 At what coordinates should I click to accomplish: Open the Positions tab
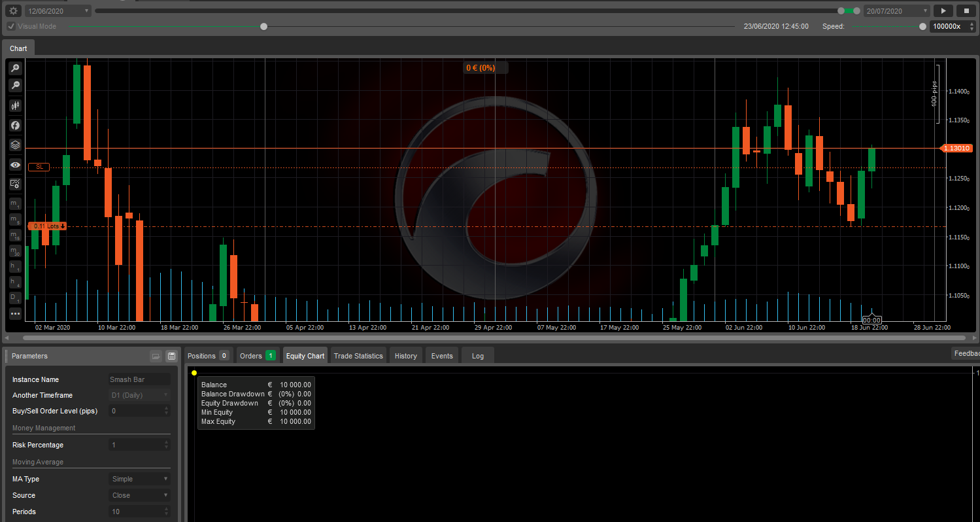208,356
